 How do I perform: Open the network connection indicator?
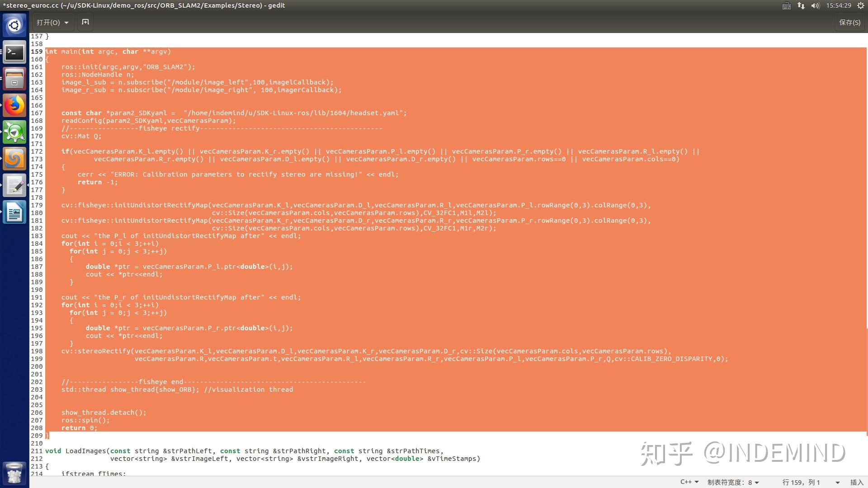point(801,5)
